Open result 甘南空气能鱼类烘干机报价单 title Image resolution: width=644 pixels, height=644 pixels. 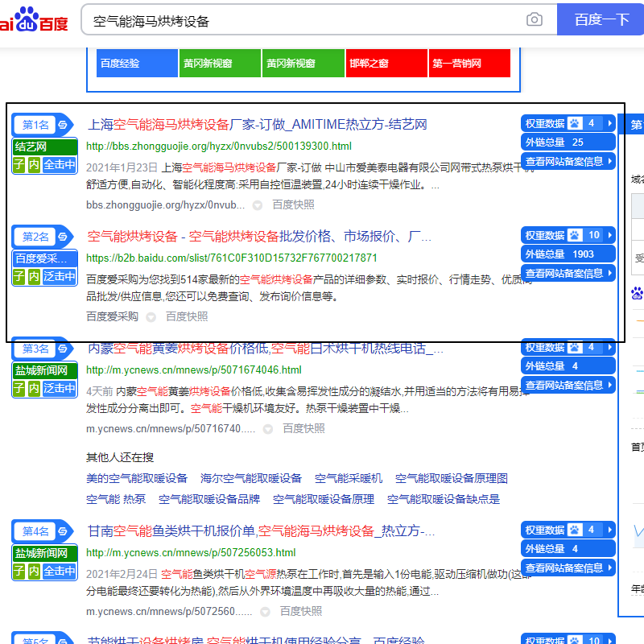[x=261, y=531]
